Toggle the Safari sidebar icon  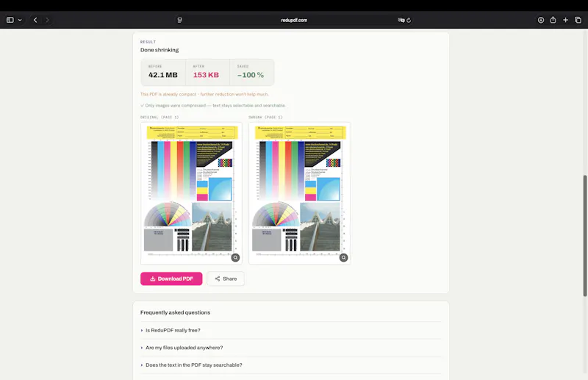coord(10,20)
